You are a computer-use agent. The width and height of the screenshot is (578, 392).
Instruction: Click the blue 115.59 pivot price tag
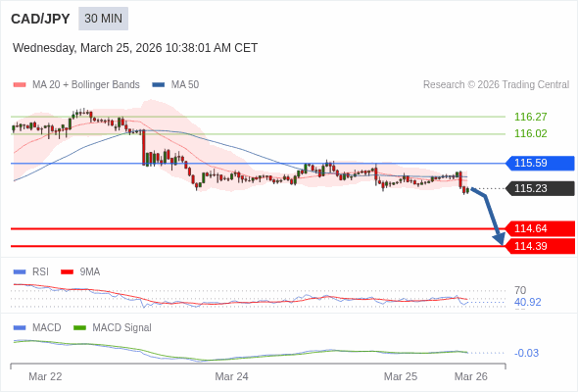540,163
